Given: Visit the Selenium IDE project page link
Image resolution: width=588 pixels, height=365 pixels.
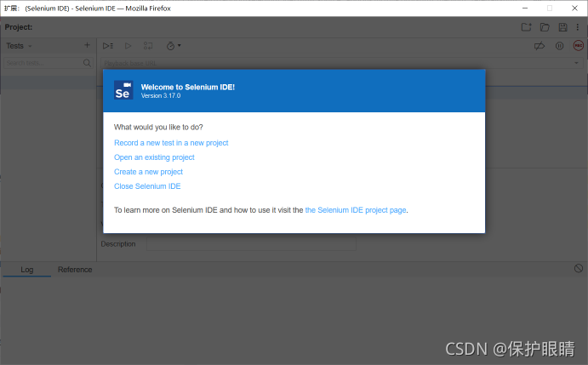Looking at the screenshot, I should 356,210.
